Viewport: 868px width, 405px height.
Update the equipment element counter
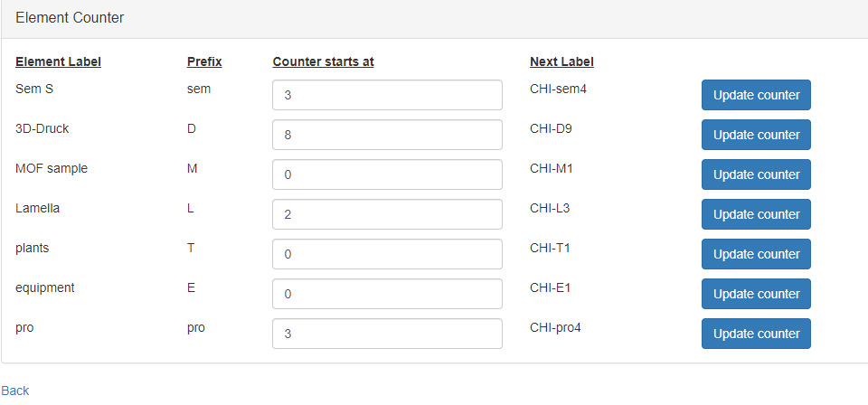[x=756, y=294]
